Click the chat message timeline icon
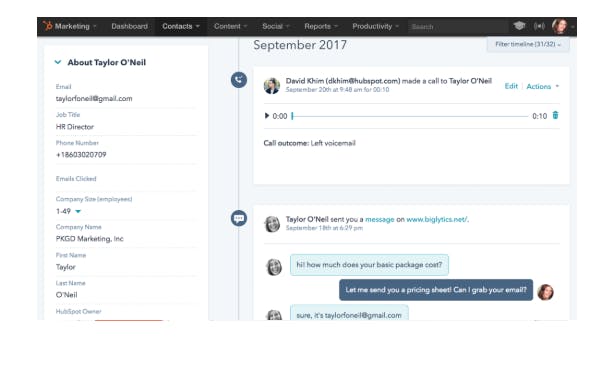The height and width of the screenshot is (372, 614). pos(239,218)
